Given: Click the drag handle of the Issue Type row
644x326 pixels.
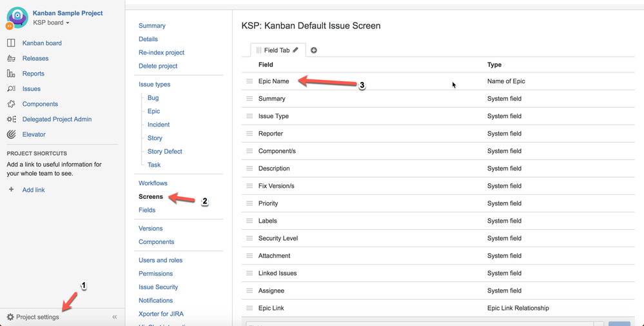Looking at the screenshot, I should (249, 116).
